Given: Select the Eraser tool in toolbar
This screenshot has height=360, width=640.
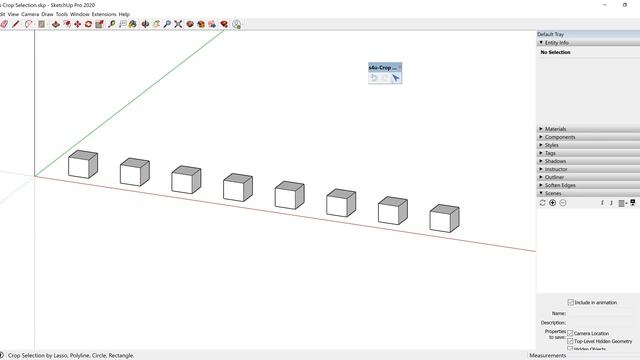Looking at the screenshot, I should coord(4,24).
